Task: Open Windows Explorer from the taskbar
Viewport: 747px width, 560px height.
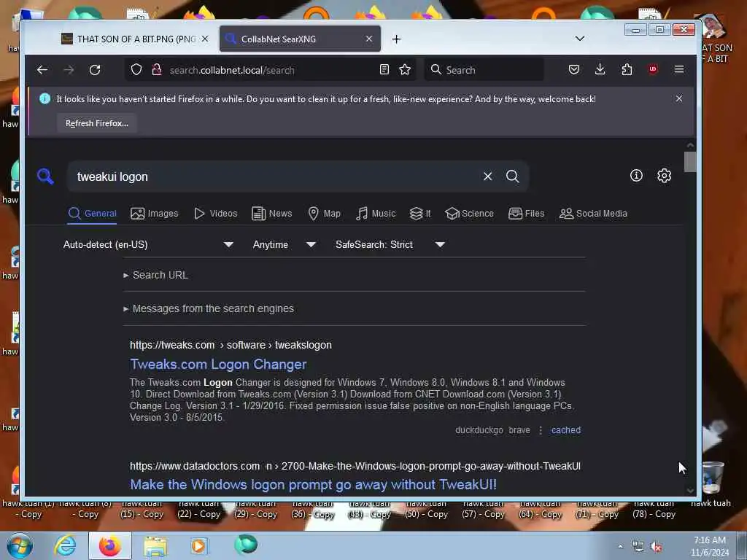Action: 156,545
